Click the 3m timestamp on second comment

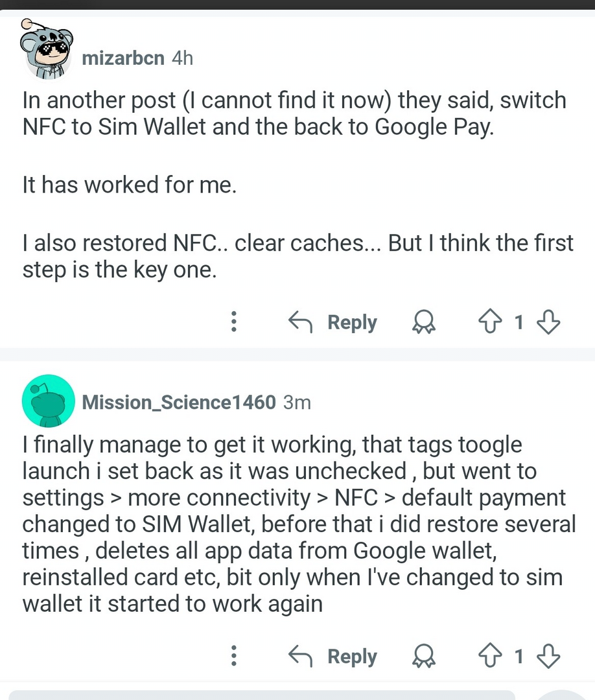[x=297, y=402]
